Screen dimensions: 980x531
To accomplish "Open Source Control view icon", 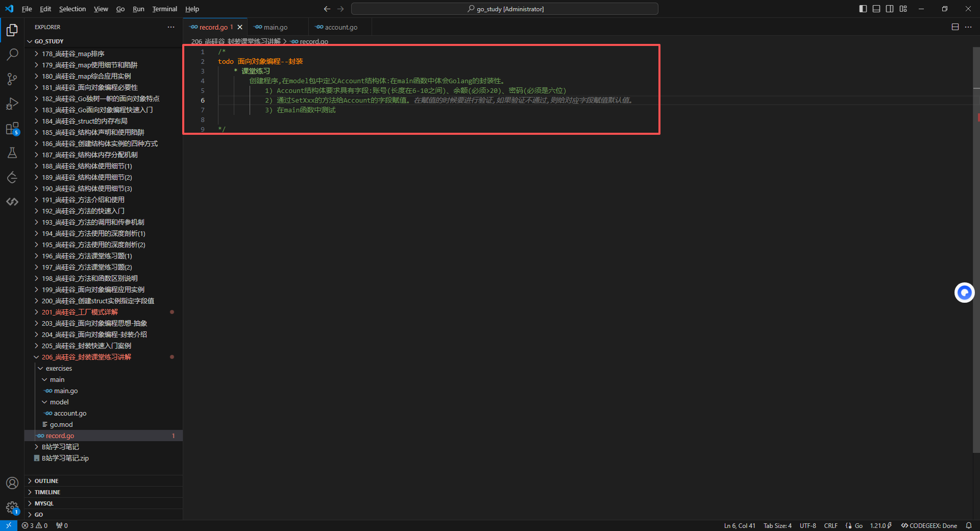I will pyautogui.click(x=12, y=79).
